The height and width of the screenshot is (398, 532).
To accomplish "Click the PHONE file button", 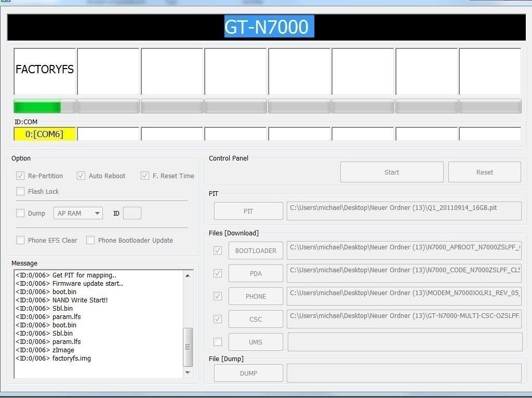I will [x=256, y=296].
